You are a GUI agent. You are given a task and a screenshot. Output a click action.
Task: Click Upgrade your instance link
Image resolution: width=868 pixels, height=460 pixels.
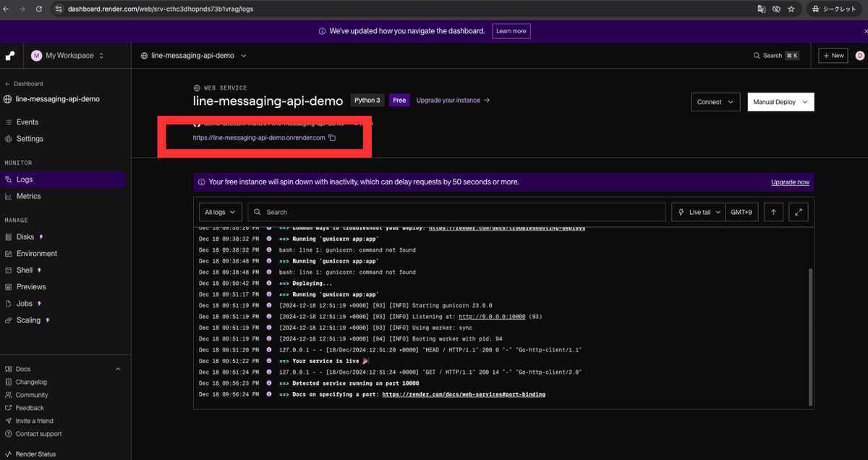(453, 101)
